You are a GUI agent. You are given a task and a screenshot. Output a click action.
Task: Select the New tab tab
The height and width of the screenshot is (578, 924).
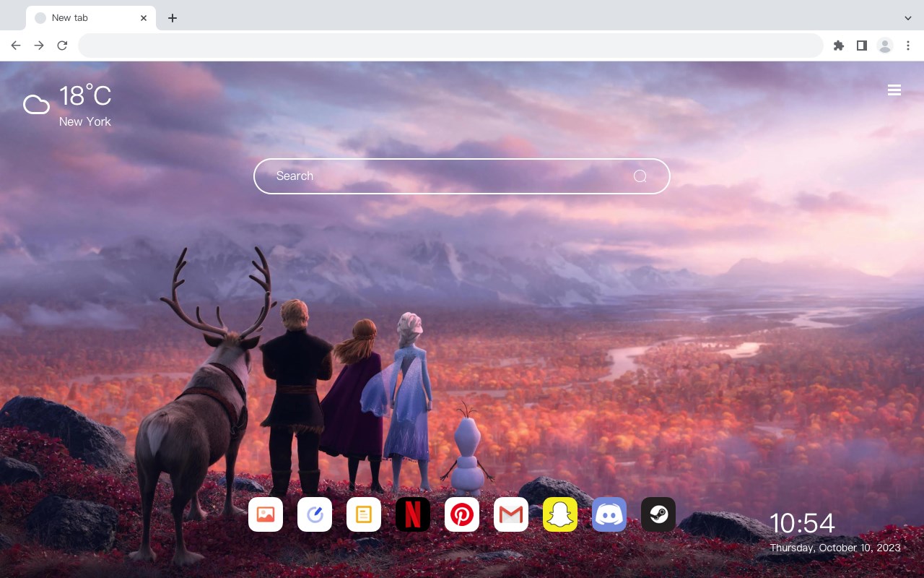point(91,18)
